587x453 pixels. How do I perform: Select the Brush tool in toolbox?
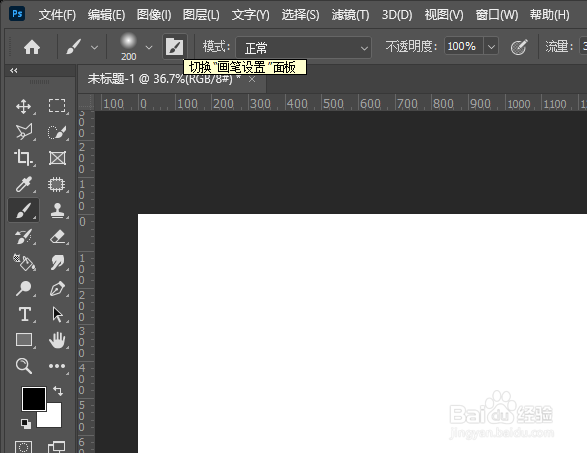click(24, 210)
